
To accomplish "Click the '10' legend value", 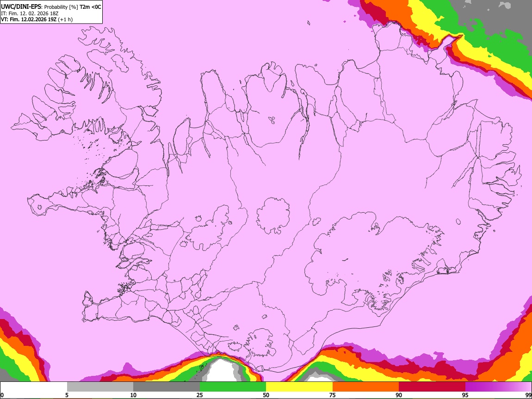I will (x=133, y=395).
